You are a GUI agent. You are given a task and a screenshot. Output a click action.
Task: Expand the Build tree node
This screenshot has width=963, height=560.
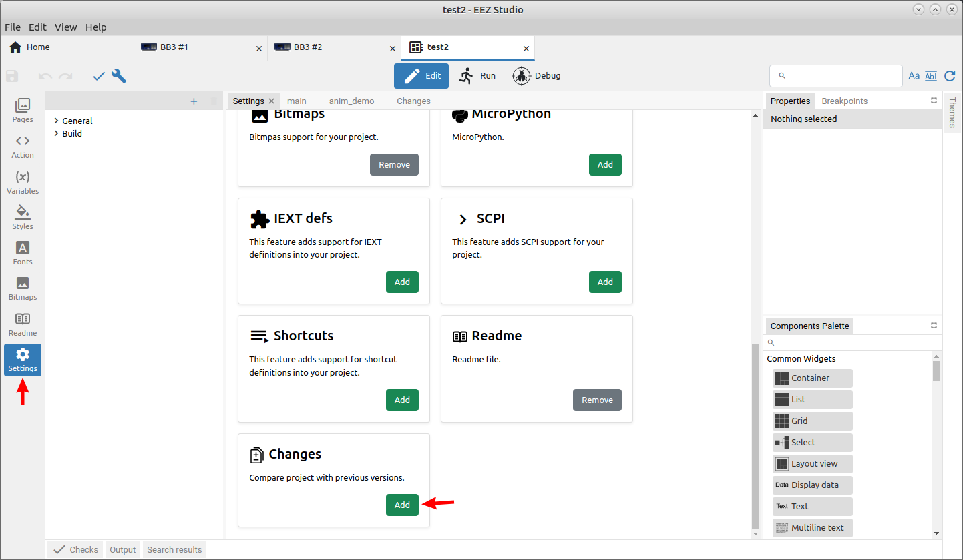[56, 133]
